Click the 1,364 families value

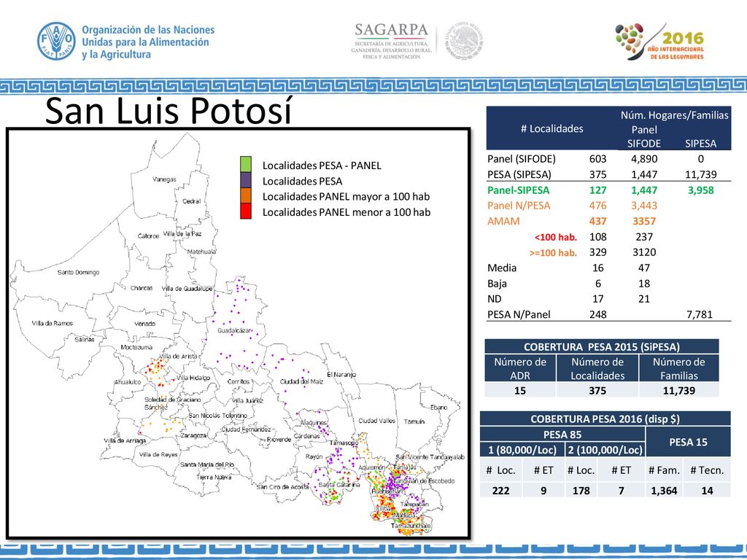[x=664, y=491]
